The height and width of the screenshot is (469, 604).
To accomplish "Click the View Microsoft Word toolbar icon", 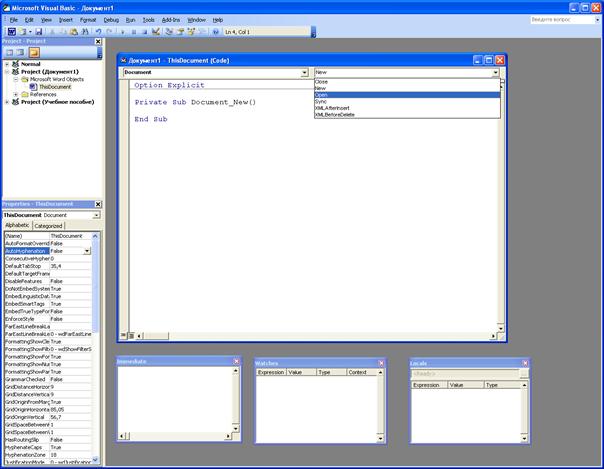I will 12,32.
